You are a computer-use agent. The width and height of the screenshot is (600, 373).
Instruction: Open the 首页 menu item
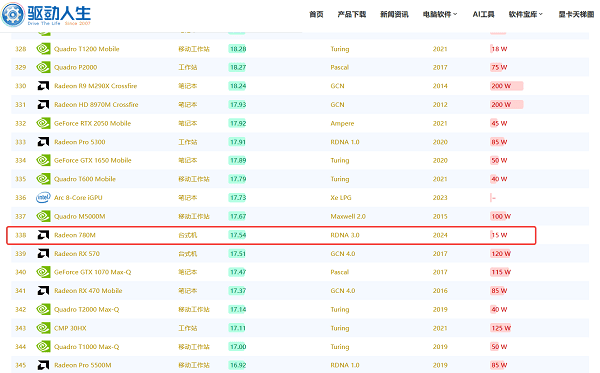pos(316,15)
